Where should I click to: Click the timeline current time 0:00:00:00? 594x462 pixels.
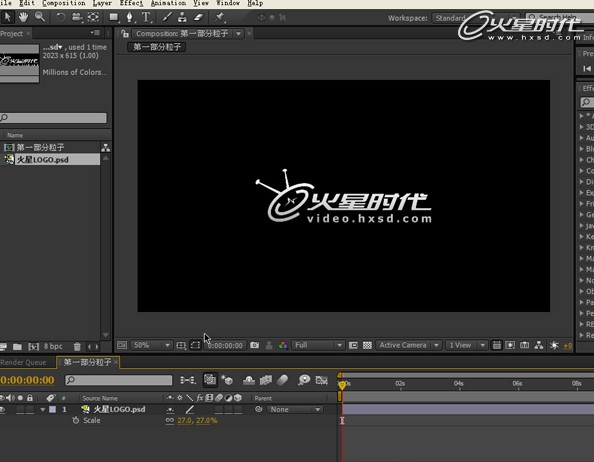pos(27,380)
